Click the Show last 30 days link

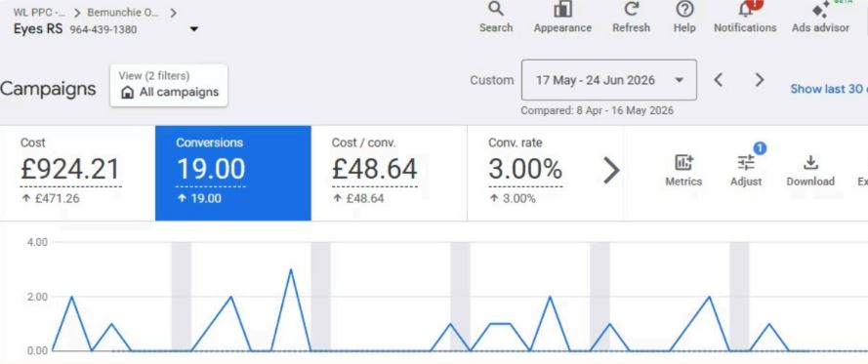pos(829,89)
